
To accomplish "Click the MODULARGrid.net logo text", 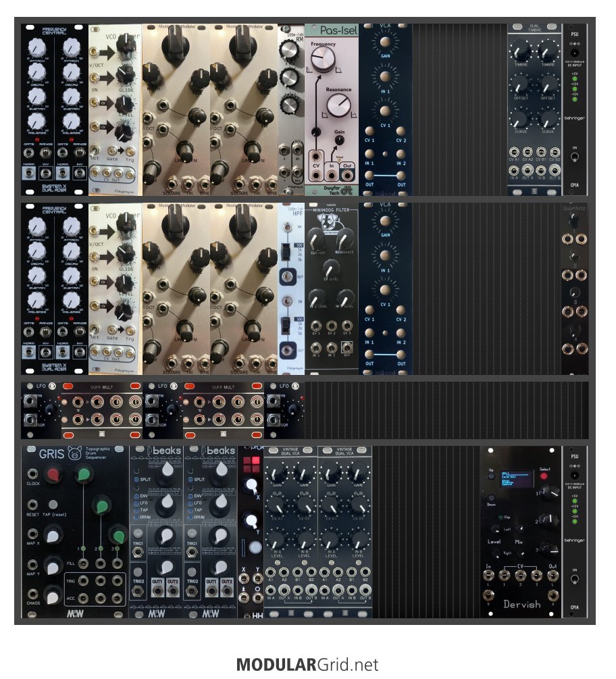I will 307,664.
